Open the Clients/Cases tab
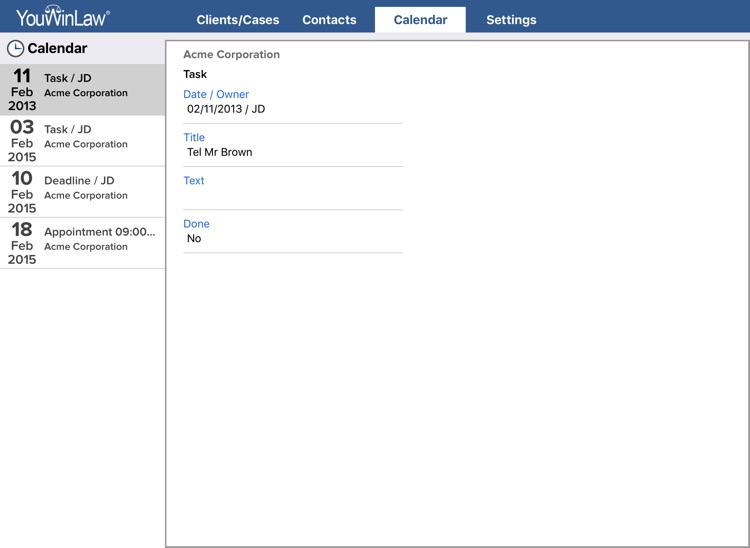The image size is (750, 548). point(238,20)
